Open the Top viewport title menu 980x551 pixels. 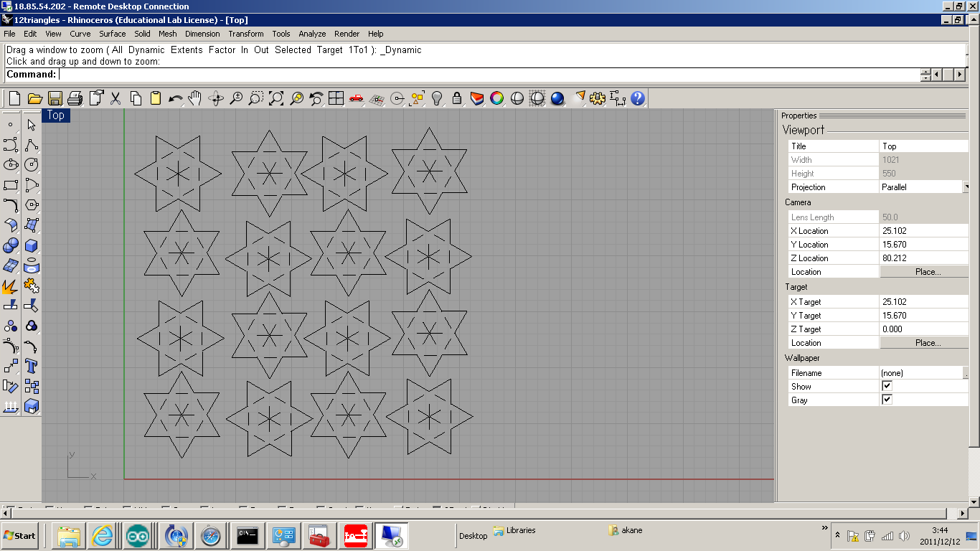point(56,116)
